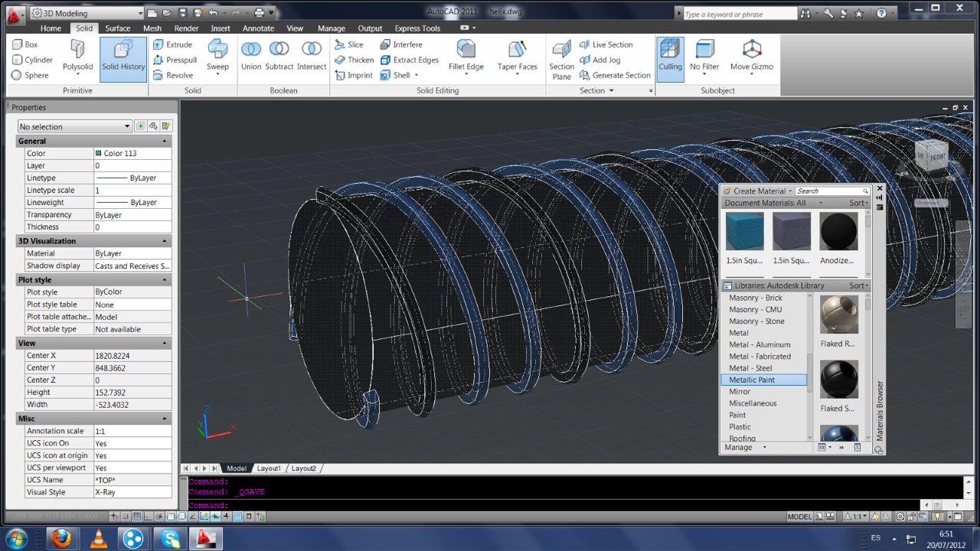Click the ViewCube in the viewport

(x=932, y=156)
